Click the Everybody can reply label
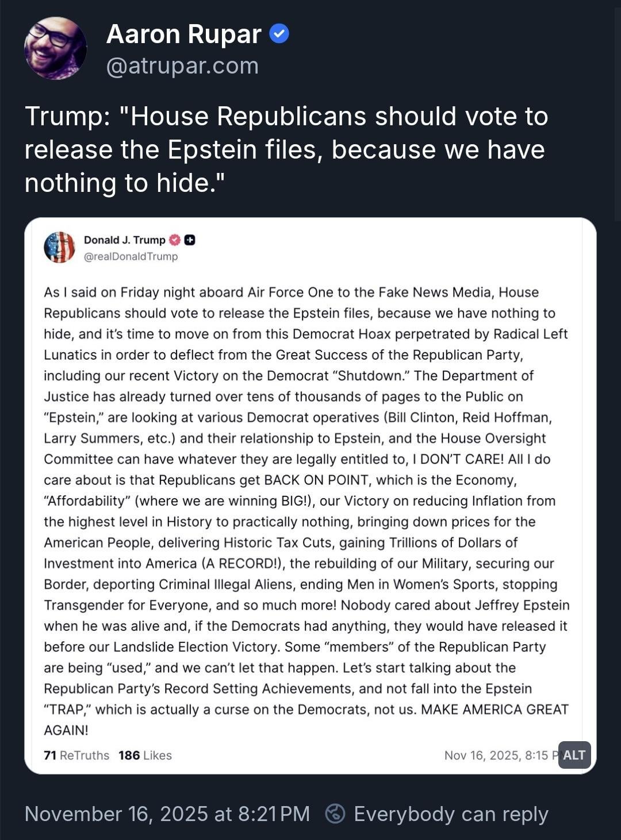Screen dimensions: 621x840 (x=451, y=814)
